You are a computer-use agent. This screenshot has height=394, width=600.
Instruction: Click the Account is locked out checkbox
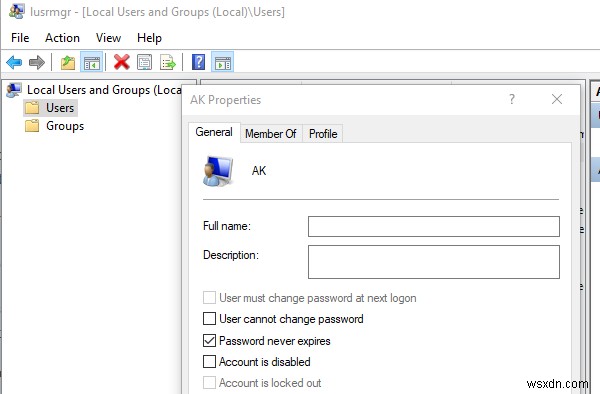point(209,383)
